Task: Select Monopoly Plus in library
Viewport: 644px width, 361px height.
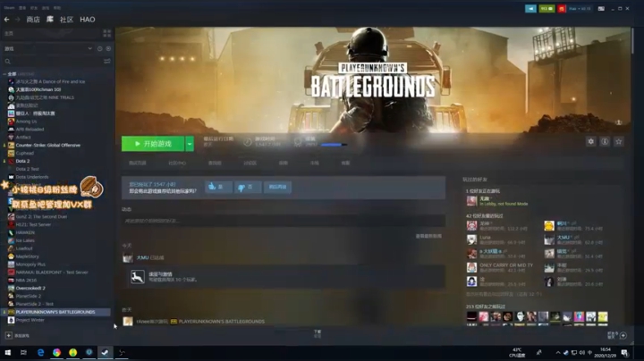Action: (30, 264)
